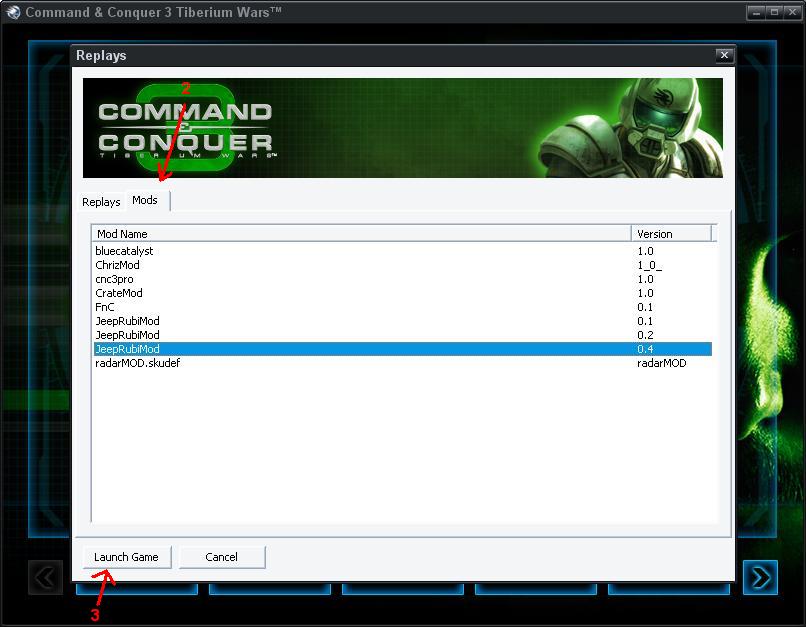Cancel the Replays dialog
The height and width of the screenshot is (627, 806).
pos(222,557)
